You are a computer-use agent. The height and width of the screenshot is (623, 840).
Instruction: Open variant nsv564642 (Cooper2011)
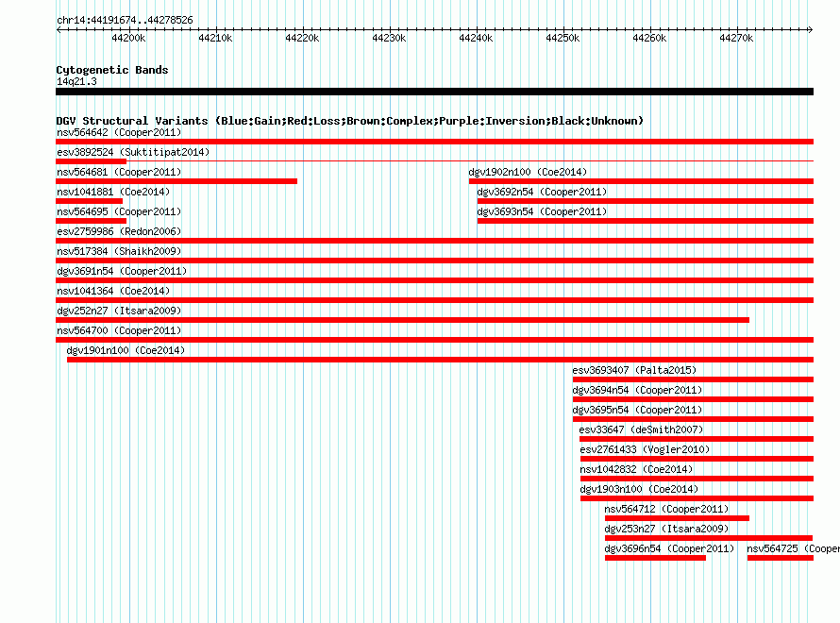click(119, 132)
